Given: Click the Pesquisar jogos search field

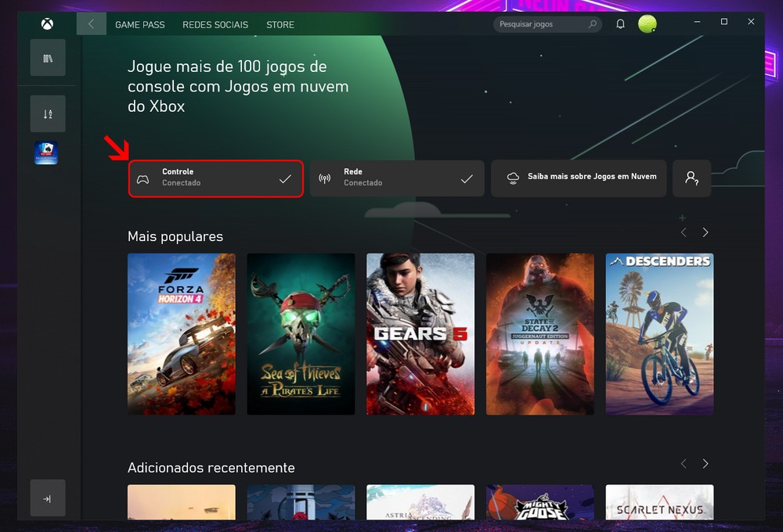Looking at the screenshot, I should click(x=547, y=24).
